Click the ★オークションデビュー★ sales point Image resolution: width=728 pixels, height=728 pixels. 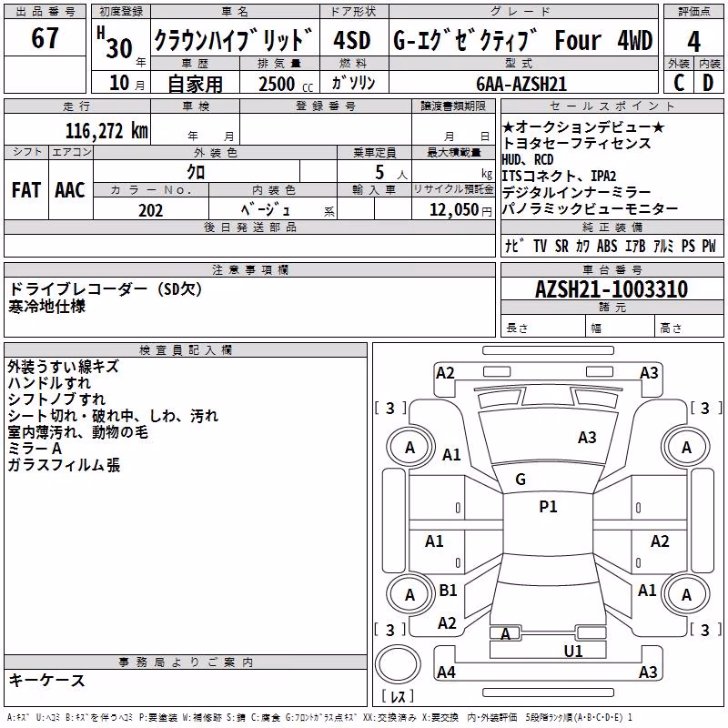[583, 126]
